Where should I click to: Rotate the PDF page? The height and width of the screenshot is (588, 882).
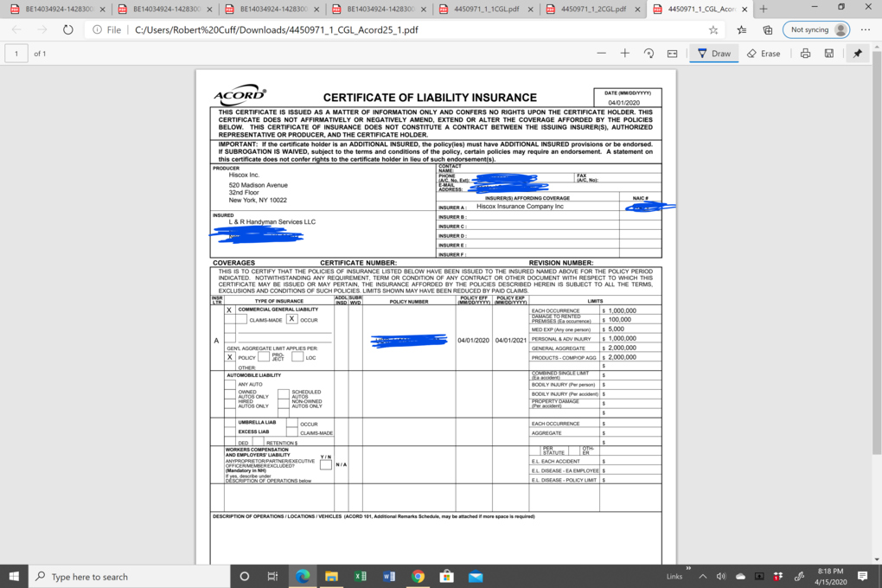tap(649, 54)
